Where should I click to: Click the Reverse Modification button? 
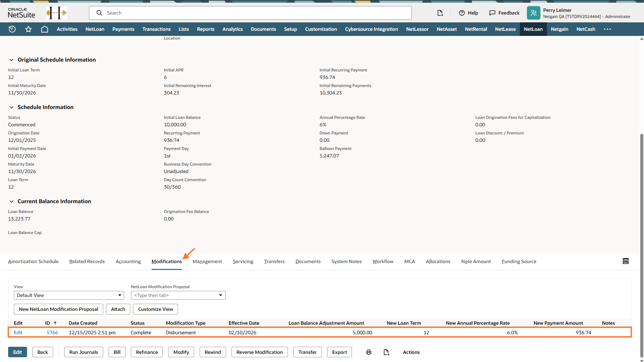pyautogui.click(x=259, y=352)
